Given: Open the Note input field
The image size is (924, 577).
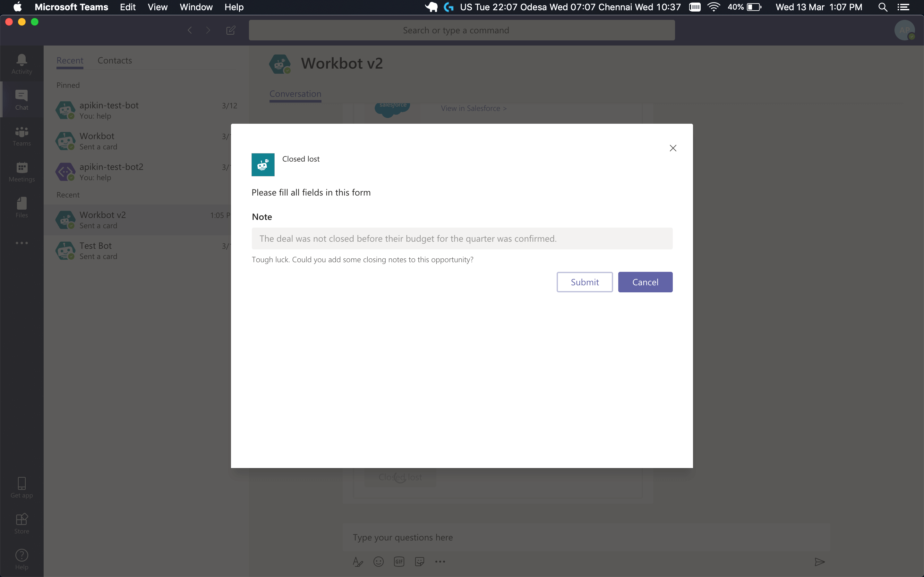Looking at the screenshot, I should (462, 238).
